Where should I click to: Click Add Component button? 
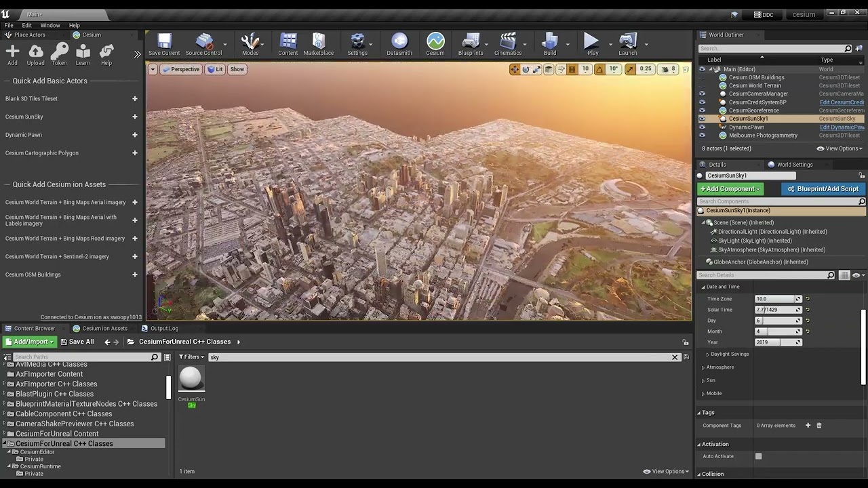point(730,189)
